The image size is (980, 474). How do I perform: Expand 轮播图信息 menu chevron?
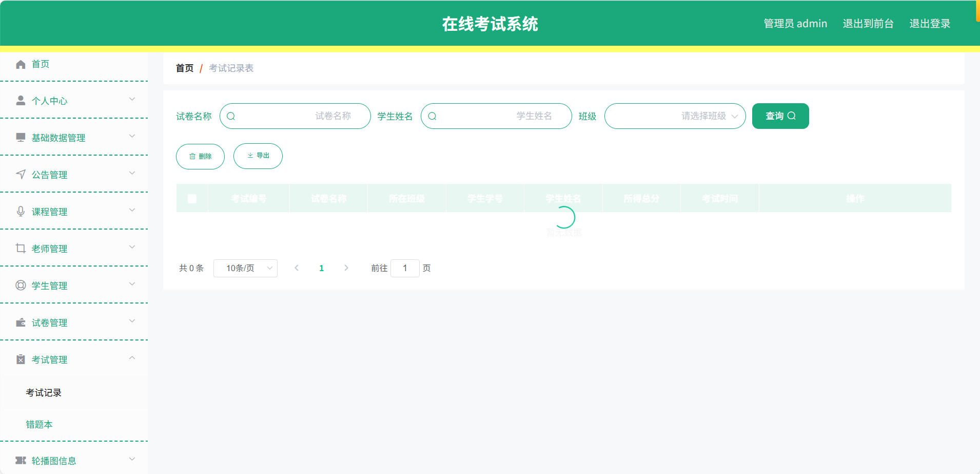tap(132, 459)
